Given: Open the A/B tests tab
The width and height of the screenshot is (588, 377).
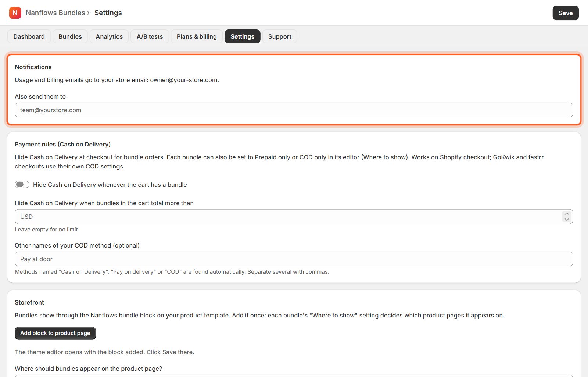Looking at the screenshot, I should click(x=150, y=36).
